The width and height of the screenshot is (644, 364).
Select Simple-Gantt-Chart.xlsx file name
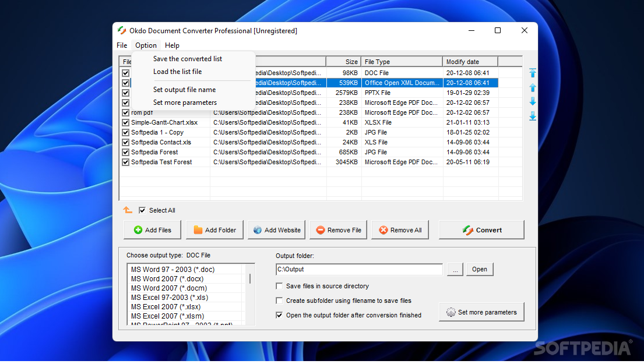(x=164, y=122)
